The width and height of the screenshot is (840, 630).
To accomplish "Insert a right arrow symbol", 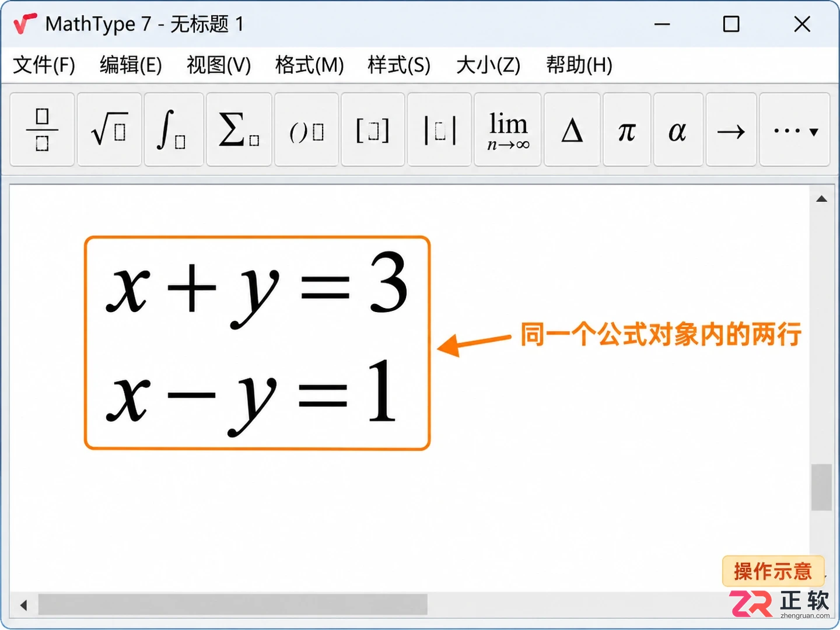I will point(731,129).
